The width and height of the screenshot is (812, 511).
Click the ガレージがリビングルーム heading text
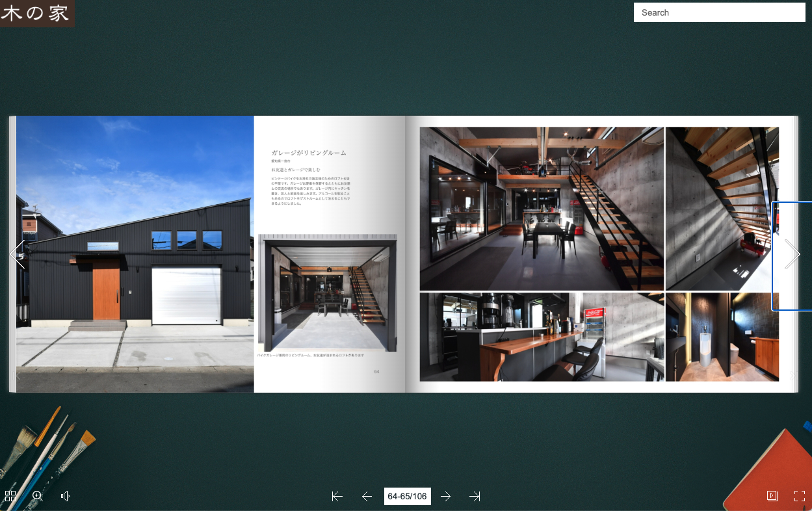(x=309, y=153)
